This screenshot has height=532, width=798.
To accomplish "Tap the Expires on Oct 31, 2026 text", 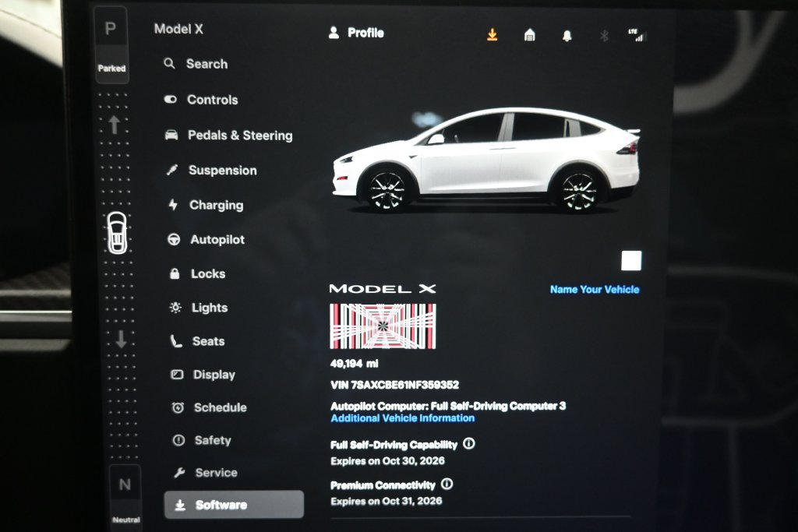I will point(387,501).
